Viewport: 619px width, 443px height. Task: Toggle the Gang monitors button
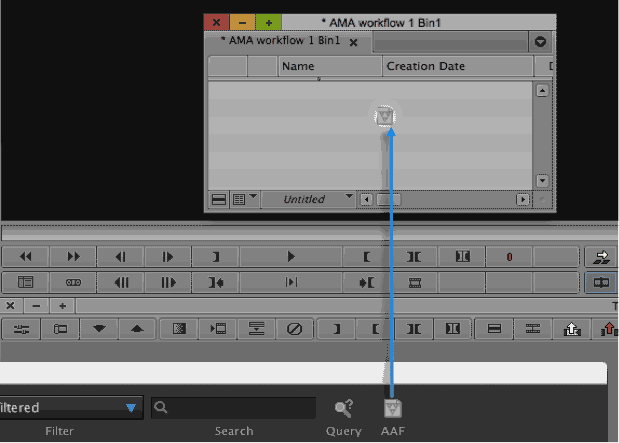(601, 282)
